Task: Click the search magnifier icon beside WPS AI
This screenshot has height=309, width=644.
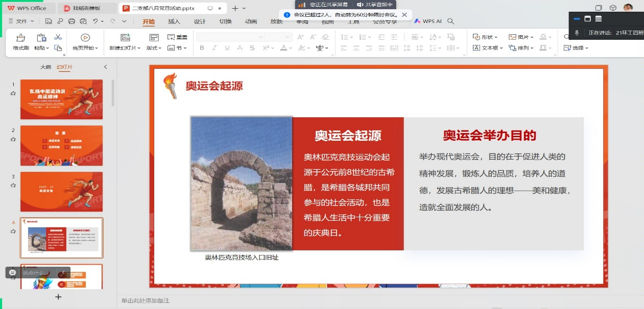Action: coord(451,21)
